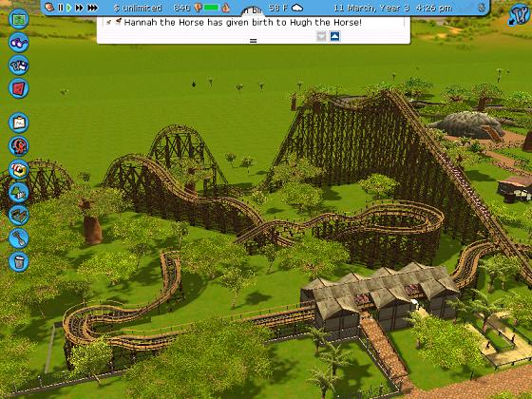This screenshot has width=532, height=399.
Task: Open the shops and stalls icon
Action: [19, 169]
